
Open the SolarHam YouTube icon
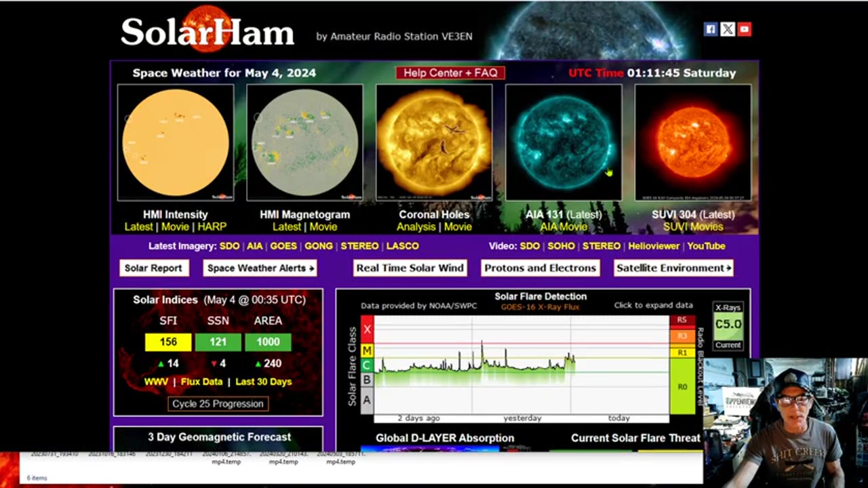pos(745,29)
